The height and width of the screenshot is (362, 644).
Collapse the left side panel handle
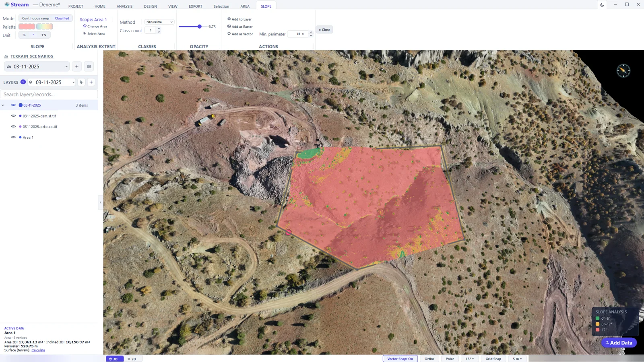[100, 202]
